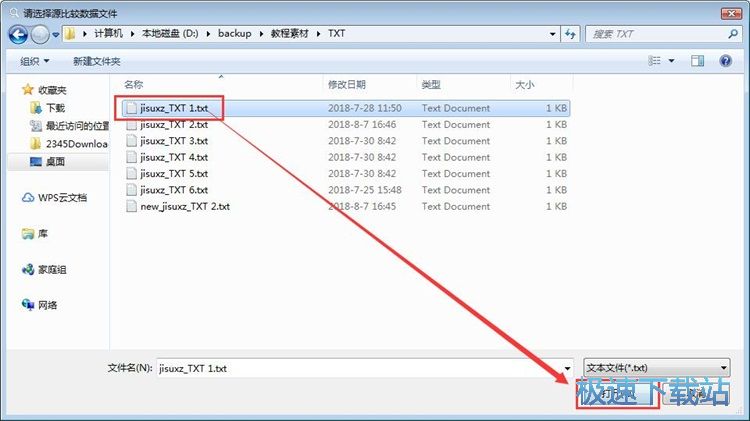
Task: Click date 2018-7-25 15:48 cell
Action: [364, 190]
